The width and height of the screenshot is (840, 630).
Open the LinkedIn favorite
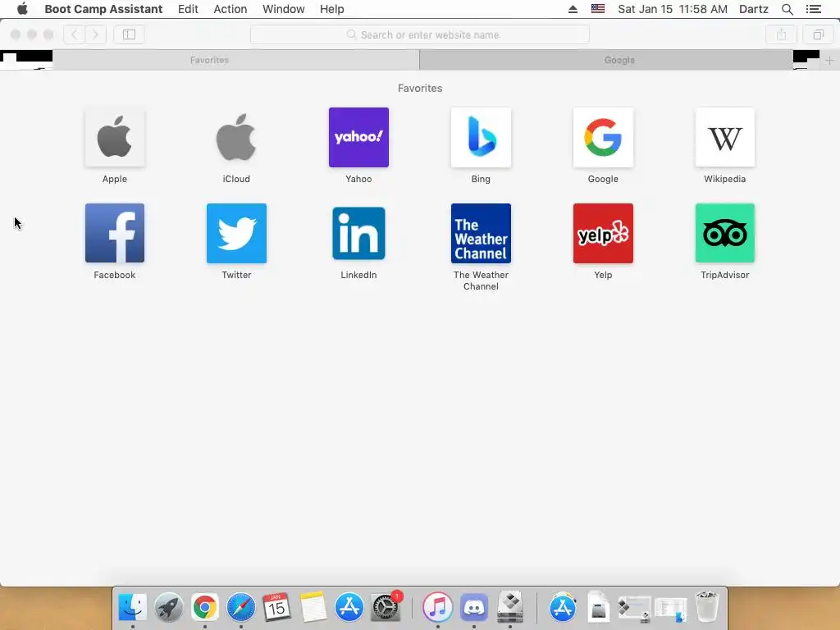358,234
